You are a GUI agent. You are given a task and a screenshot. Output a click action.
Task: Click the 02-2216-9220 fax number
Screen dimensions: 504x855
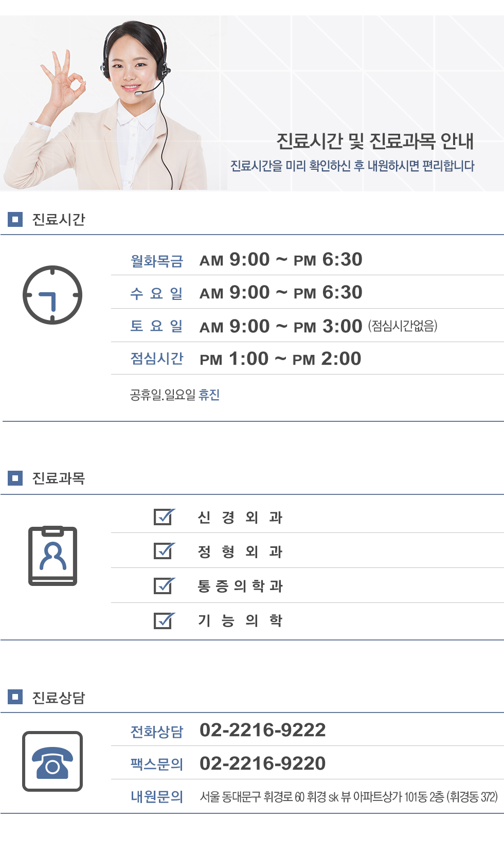tap(262, 763)
